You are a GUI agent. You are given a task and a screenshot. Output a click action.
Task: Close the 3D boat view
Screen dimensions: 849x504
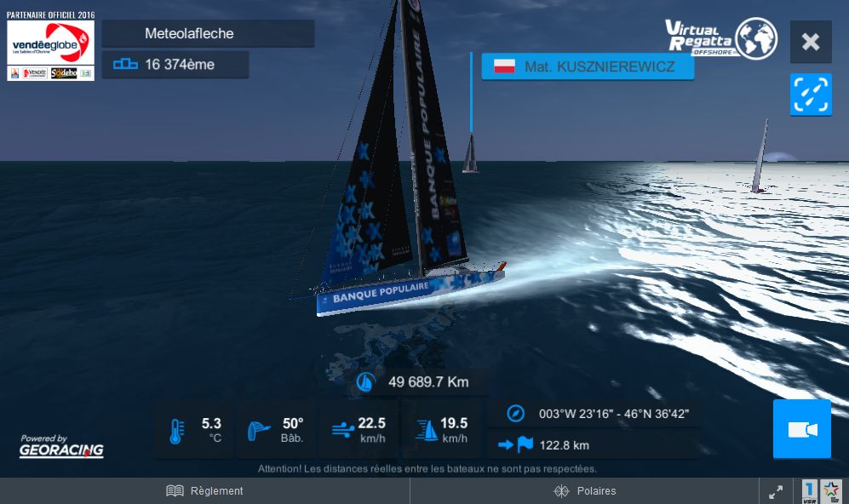tap(811, 42)
